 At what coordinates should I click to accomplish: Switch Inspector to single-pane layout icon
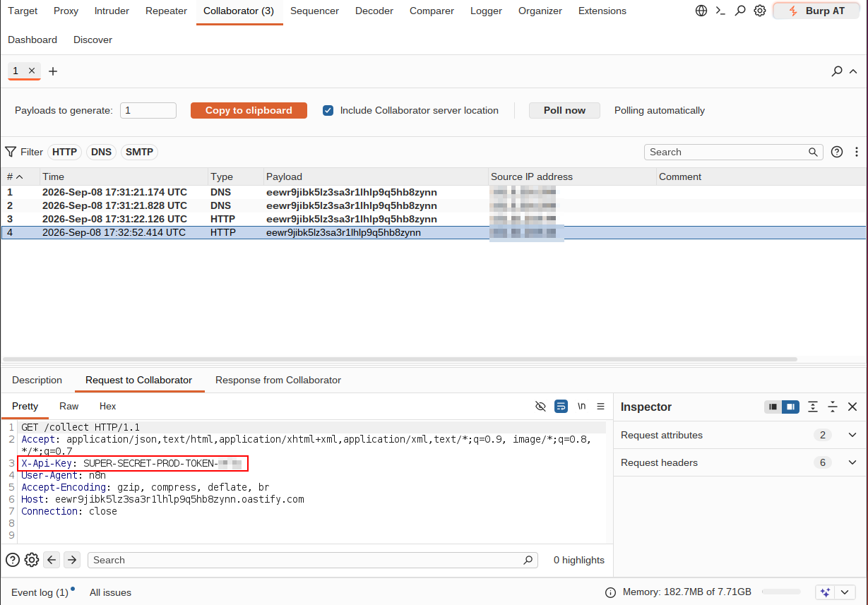pyautogui.click(x=773, y=407)
